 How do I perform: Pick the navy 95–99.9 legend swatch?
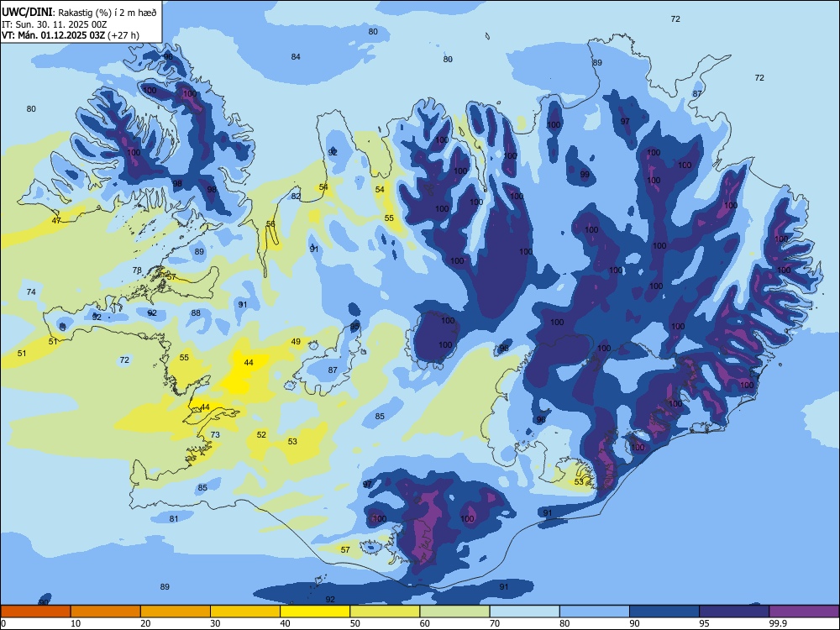coord(734,612)
